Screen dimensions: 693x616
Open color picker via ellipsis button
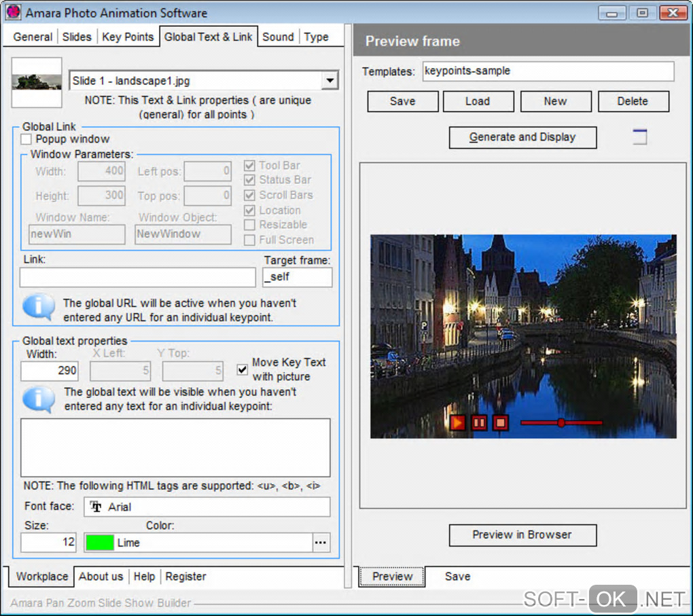click(x=321, y=543)
